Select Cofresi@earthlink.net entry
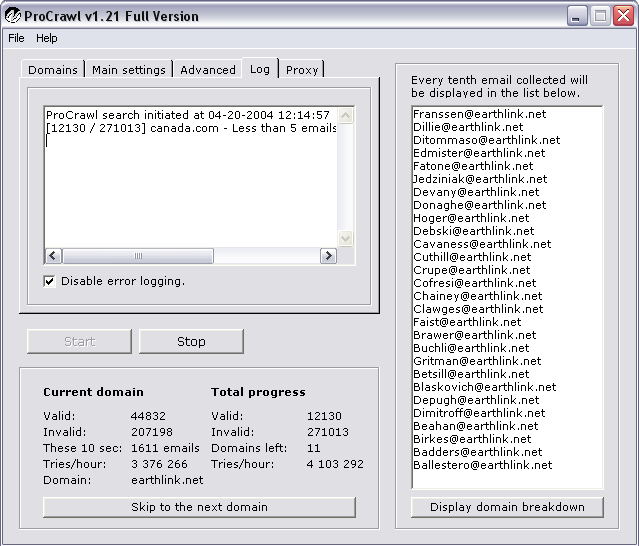639x546 pixels. coord(474,283)
